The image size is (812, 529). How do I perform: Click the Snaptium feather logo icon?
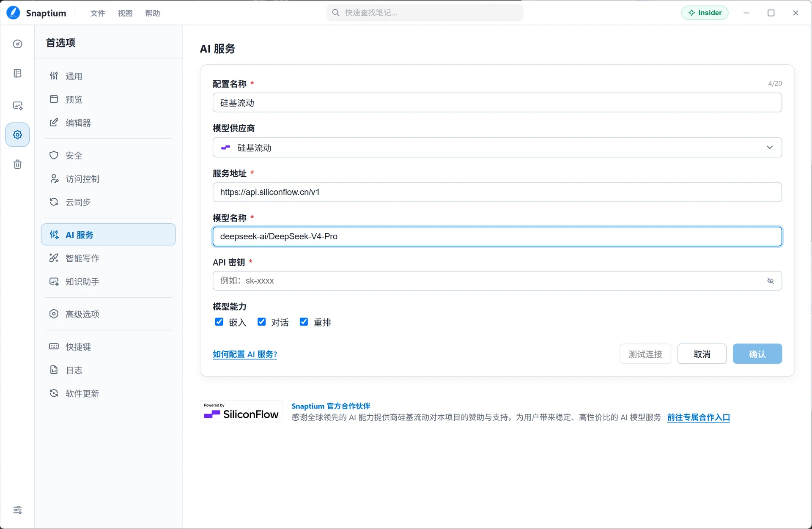[13, 13]
